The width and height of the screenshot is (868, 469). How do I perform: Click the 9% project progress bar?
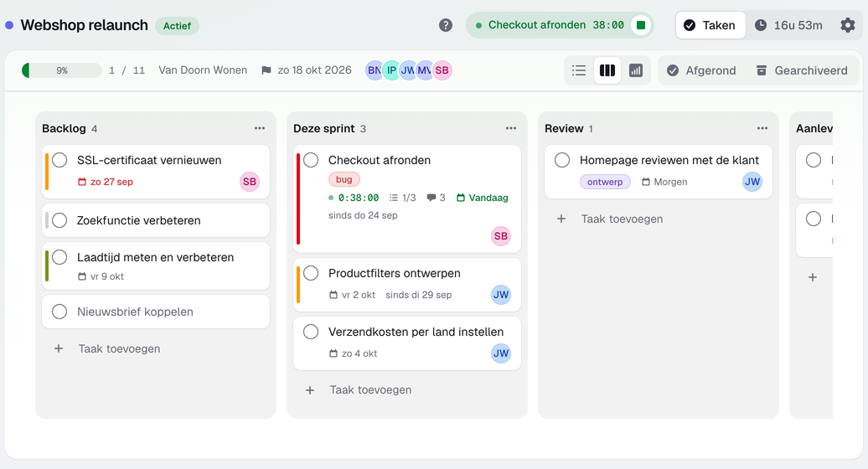pos(62,70)
